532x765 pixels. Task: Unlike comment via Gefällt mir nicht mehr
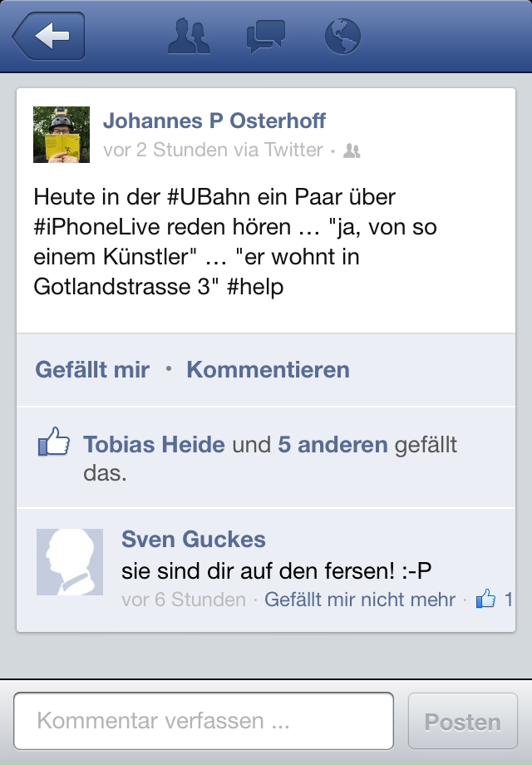pyautogui.click(x=360, y=600)
